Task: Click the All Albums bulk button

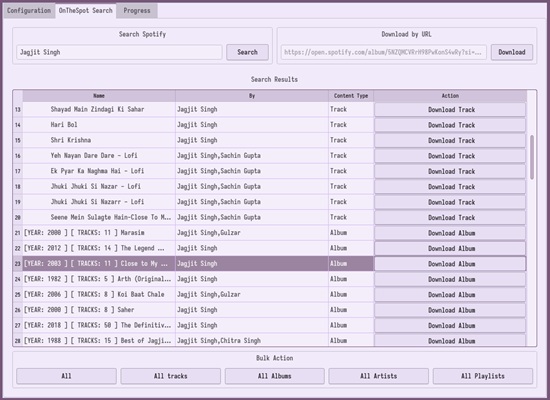Action: click(275, 376)
